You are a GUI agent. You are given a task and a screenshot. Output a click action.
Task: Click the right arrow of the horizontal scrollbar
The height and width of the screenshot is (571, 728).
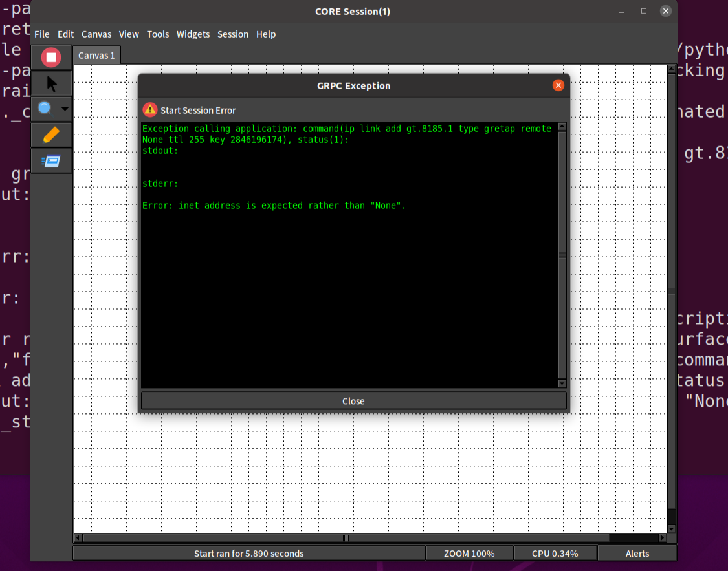click(663, 537)
